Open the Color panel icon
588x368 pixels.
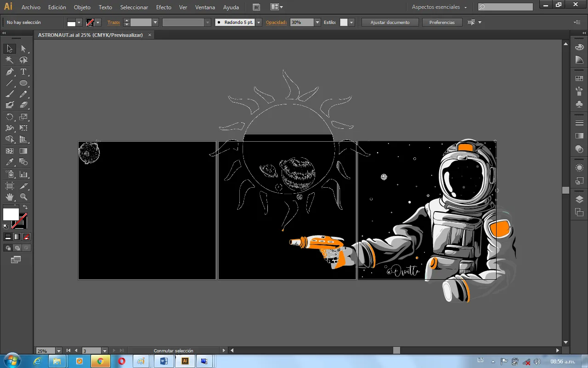click(579, 47)
